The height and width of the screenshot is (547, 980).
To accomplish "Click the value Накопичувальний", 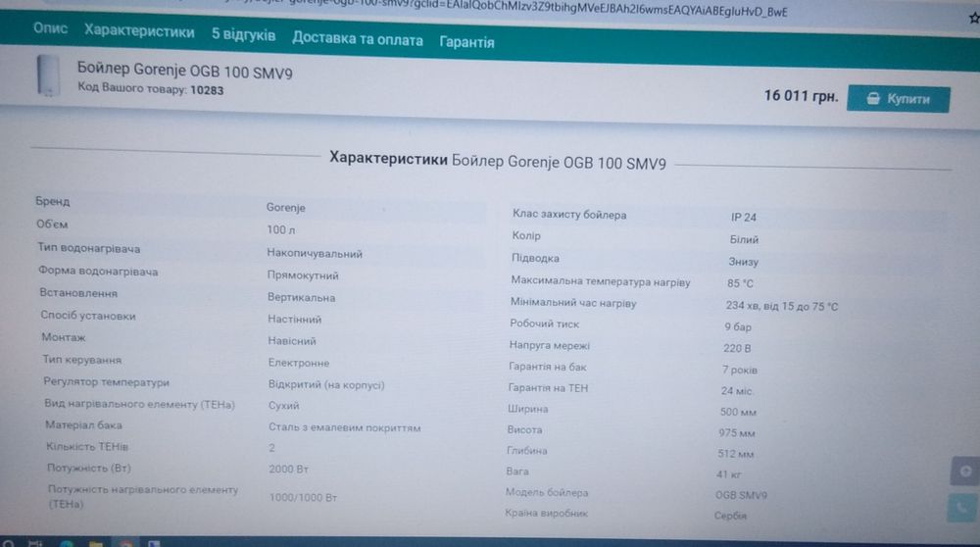I will pyautogui.click(x=315, y=253).
